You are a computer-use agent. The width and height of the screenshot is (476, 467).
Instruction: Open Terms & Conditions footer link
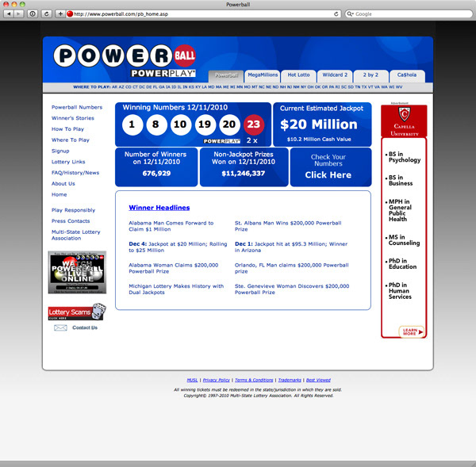(x=254, y=381)
